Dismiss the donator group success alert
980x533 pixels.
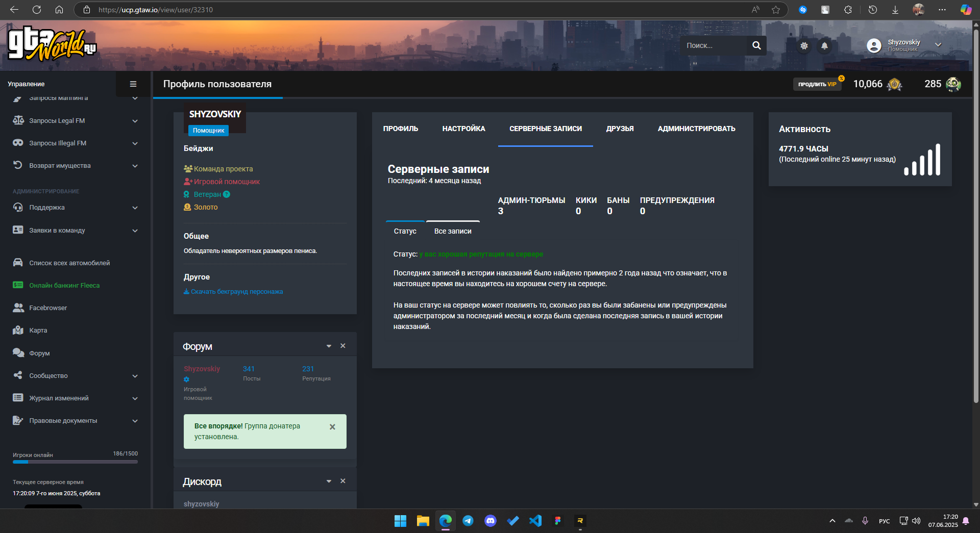click(x=332, y=427)
